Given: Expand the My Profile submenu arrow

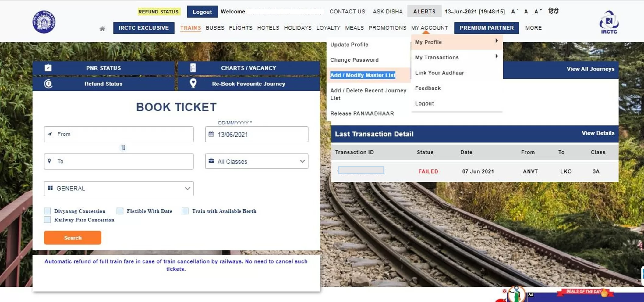Looking at the screenshot, I should click(x=497, y=41).
